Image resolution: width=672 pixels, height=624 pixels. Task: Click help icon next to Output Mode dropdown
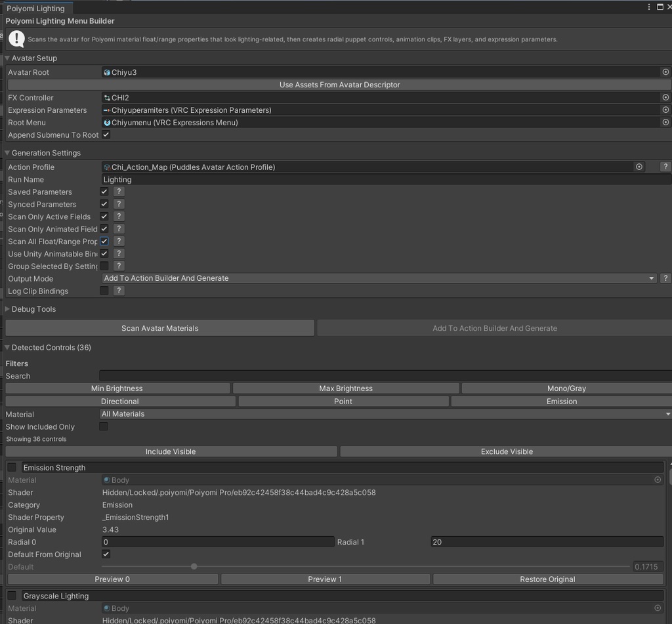click(665, 278)
